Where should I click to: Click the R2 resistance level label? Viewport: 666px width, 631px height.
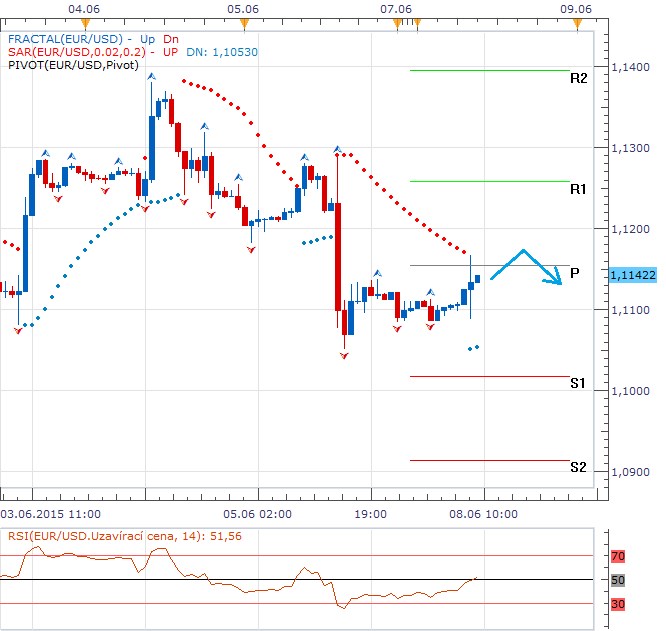[578, 78]
